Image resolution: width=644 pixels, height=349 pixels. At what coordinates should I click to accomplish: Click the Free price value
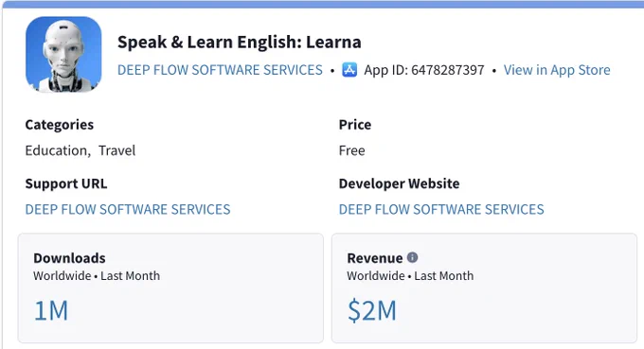352,151
